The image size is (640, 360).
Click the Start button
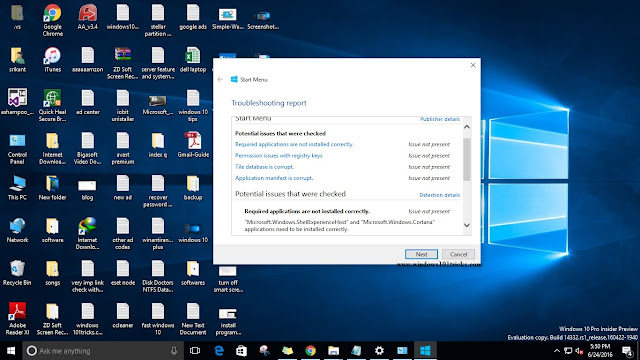coord(11,351)
